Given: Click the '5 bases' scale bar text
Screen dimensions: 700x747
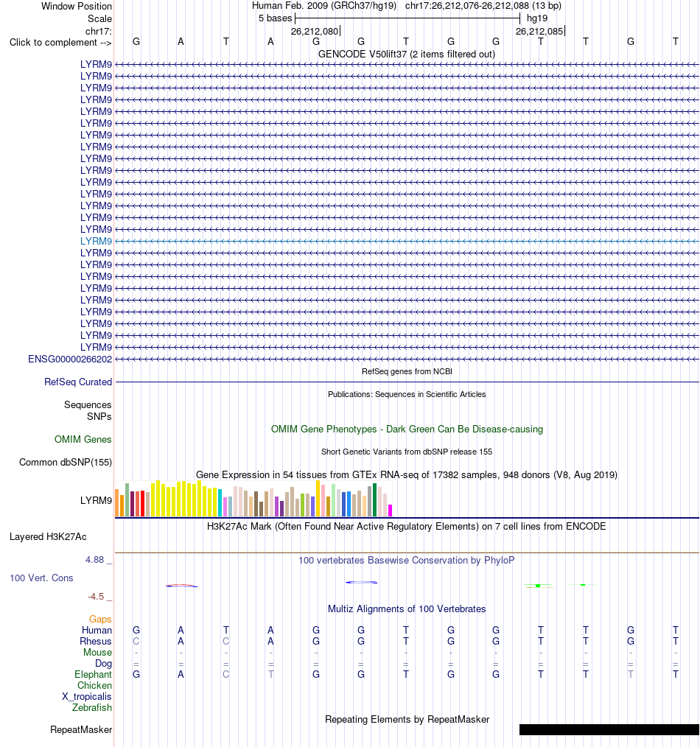Looking at the screenshot, I should tap(275, 18).
